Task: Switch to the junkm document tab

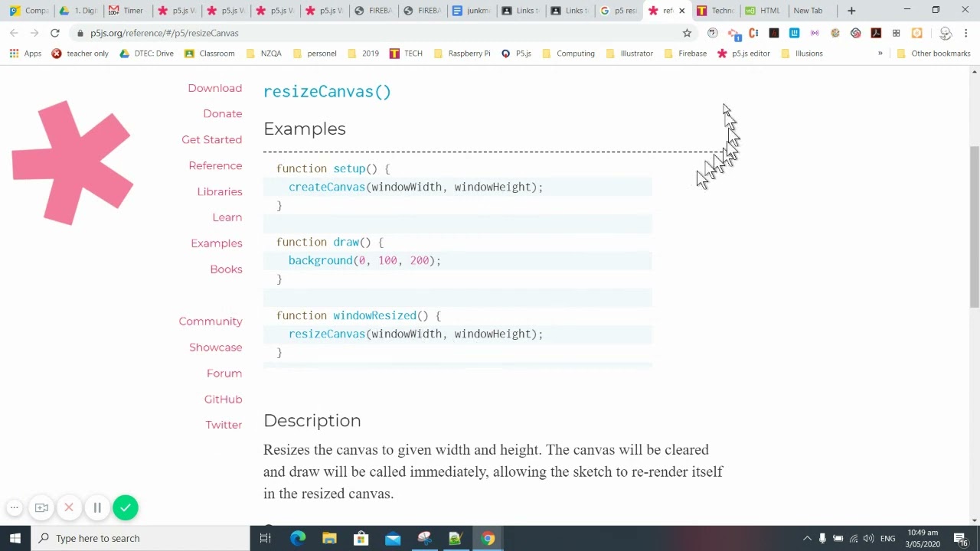Action: click(x=472, y=11)
